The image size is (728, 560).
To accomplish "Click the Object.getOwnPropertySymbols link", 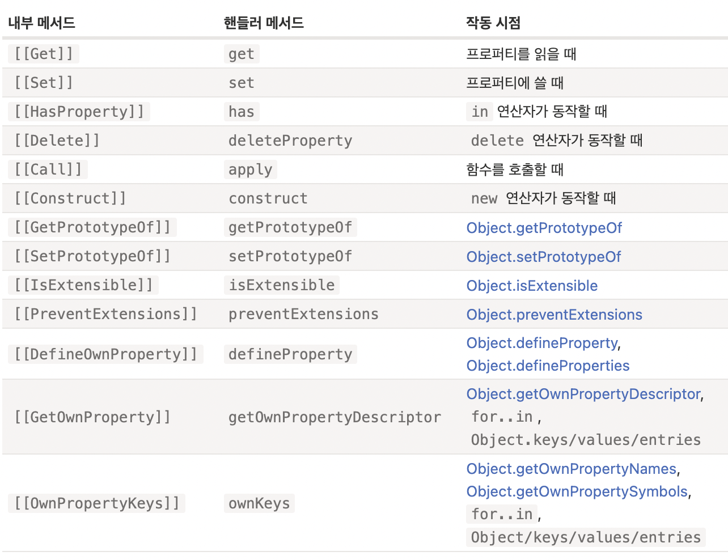I will tap(577, 491).
